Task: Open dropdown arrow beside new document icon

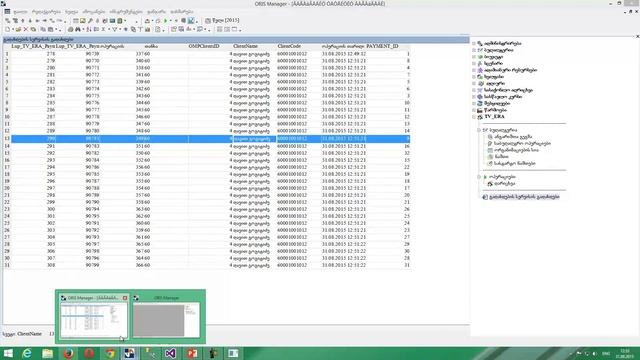Action: 13,29
